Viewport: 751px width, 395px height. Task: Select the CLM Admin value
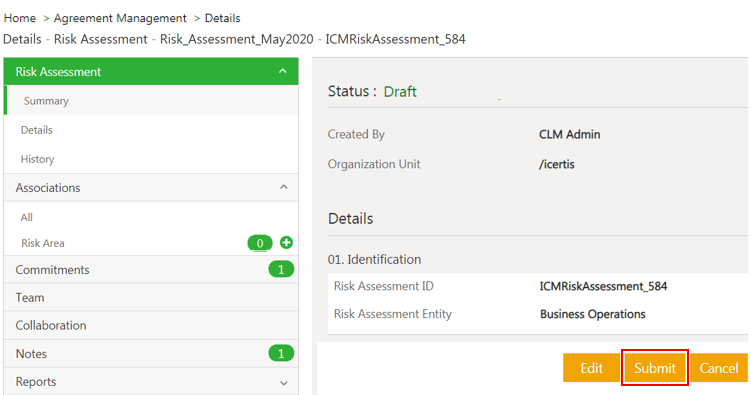tap(569, 135)
